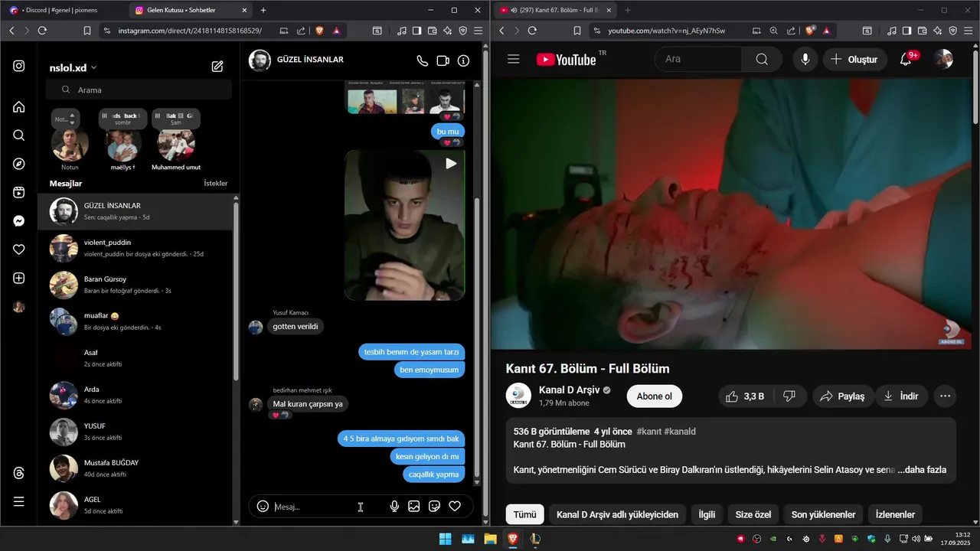The image size is (980, 551).
Task: Open maëllys note avatar
Action: [x=122, y=145]
